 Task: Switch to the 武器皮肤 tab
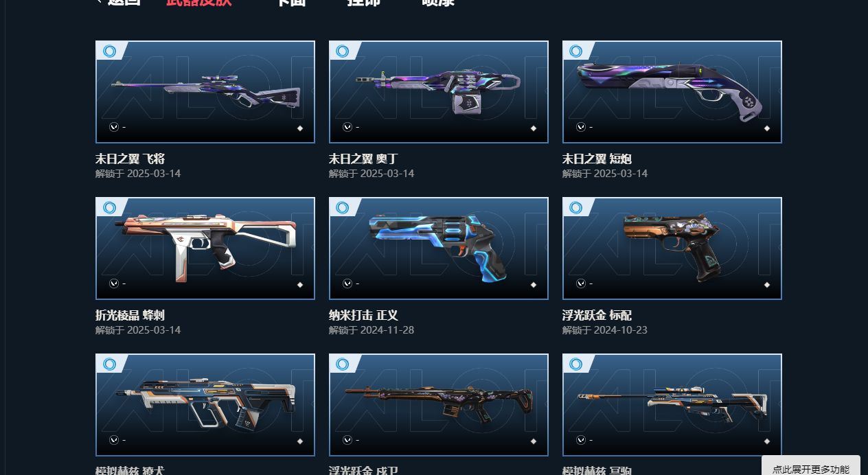point(198,2)
